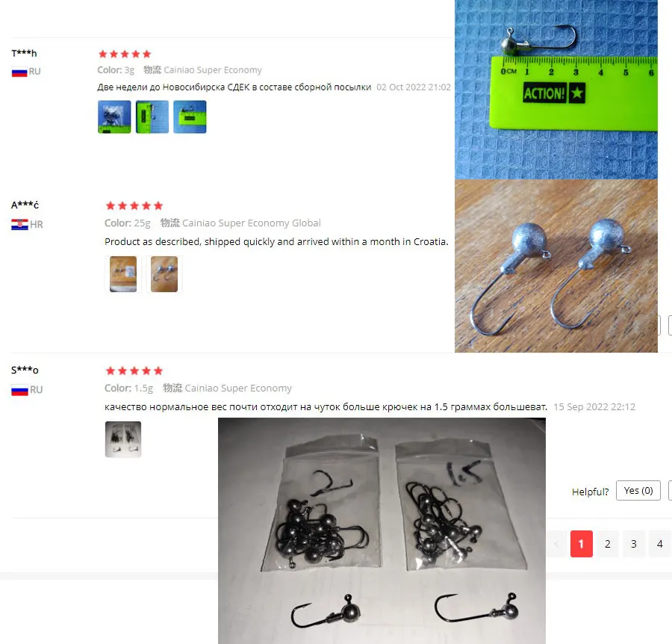Click the Croatian flag icon beside A***ć
The height and width of the screenshot is (644, 672).
click(x=19, y=225)
